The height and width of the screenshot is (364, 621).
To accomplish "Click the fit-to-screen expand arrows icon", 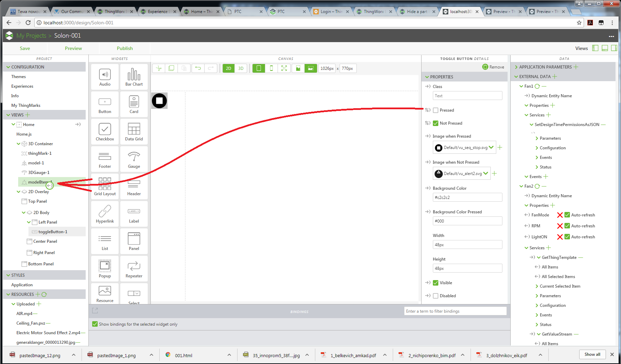I will point(284,68).
